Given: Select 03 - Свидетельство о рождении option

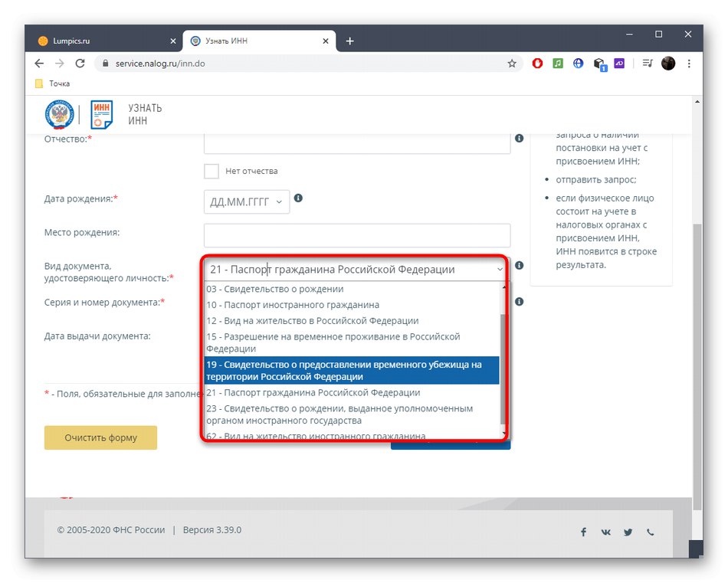Looking at the screenshot, I should [352, 289].
